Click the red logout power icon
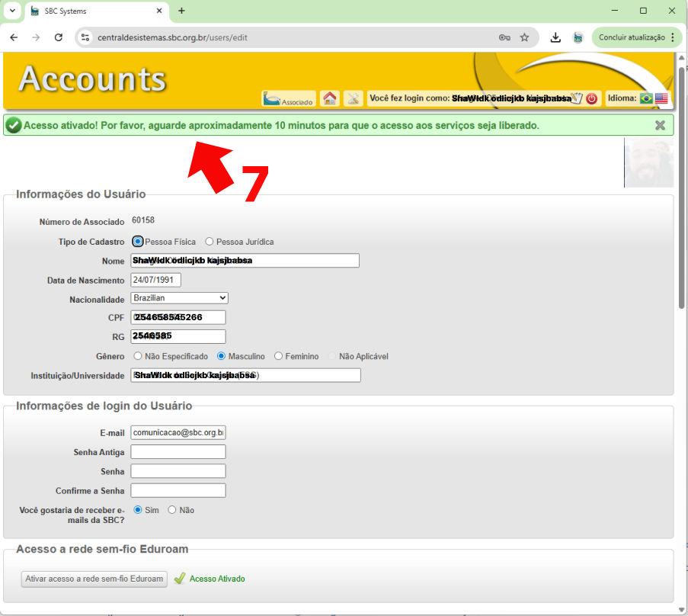This screenshot has height=616, width=688. [x=591, y=98]
